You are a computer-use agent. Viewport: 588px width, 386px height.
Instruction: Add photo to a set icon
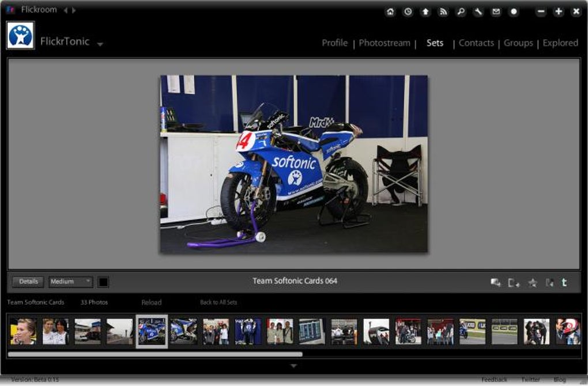(514, 282)
